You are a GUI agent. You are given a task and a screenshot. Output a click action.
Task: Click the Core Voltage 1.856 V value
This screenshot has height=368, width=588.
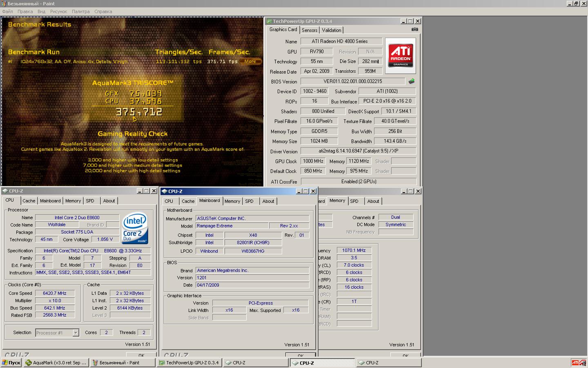pyautogui.click(x=105, y=239)
